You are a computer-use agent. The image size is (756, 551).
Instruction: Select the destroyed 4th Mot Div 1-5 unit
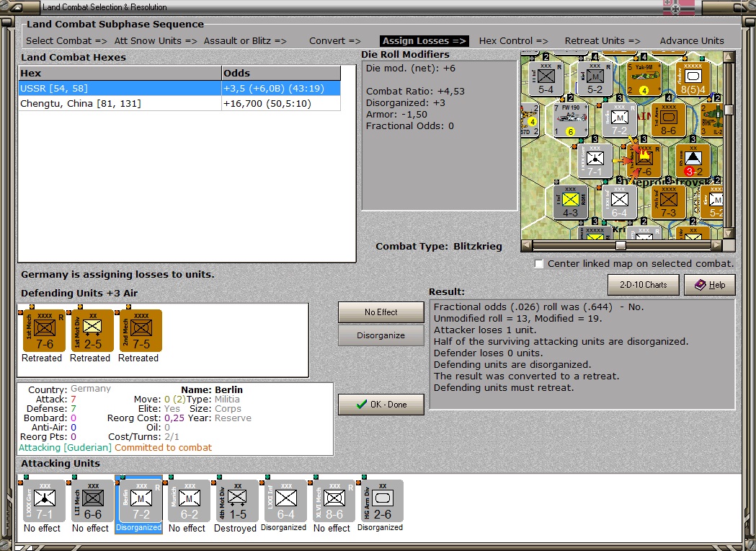tap(237, 501)
